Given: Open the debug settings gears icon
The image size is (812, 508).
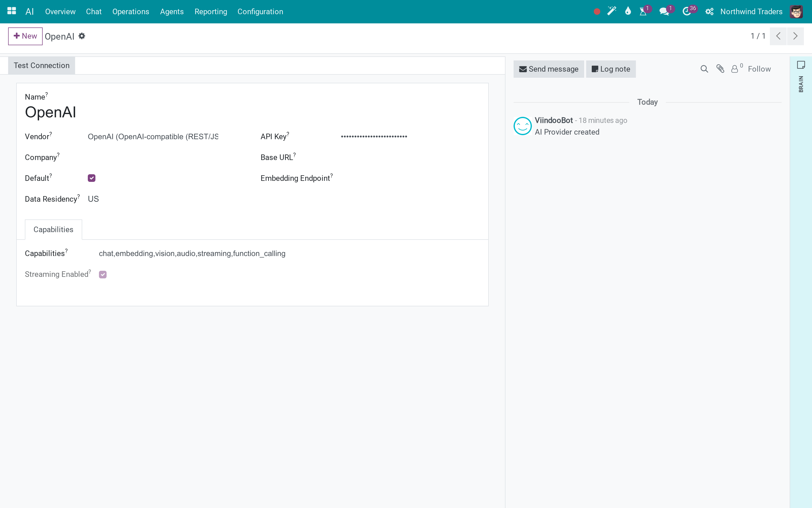Looking at the screenshot, I should tap(709, 12).
